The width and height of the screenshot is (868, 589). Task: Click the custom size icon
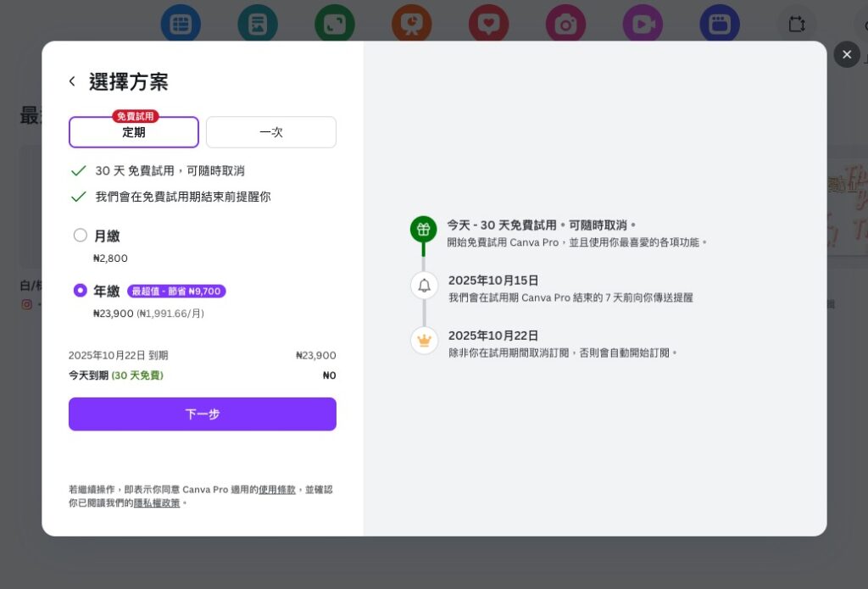(797, 24)
